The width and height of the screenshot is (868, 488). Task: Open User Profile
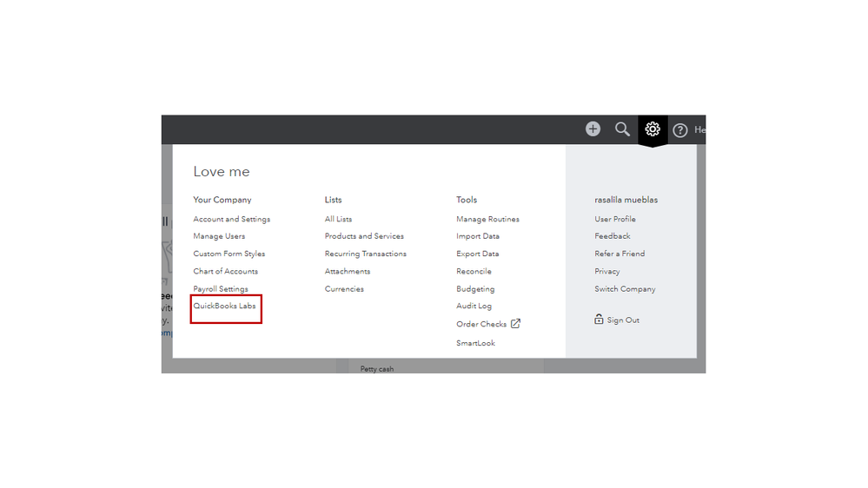[x=615, y=219]
